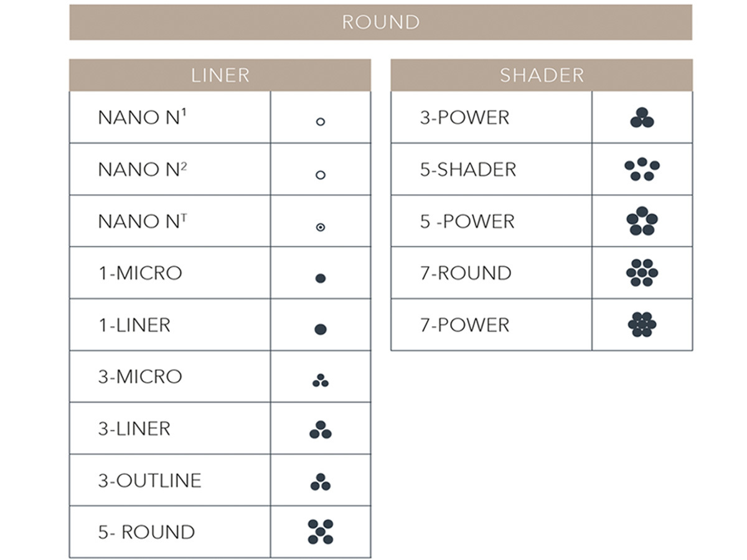Open the SHADER column header

[x=542, y=75]
